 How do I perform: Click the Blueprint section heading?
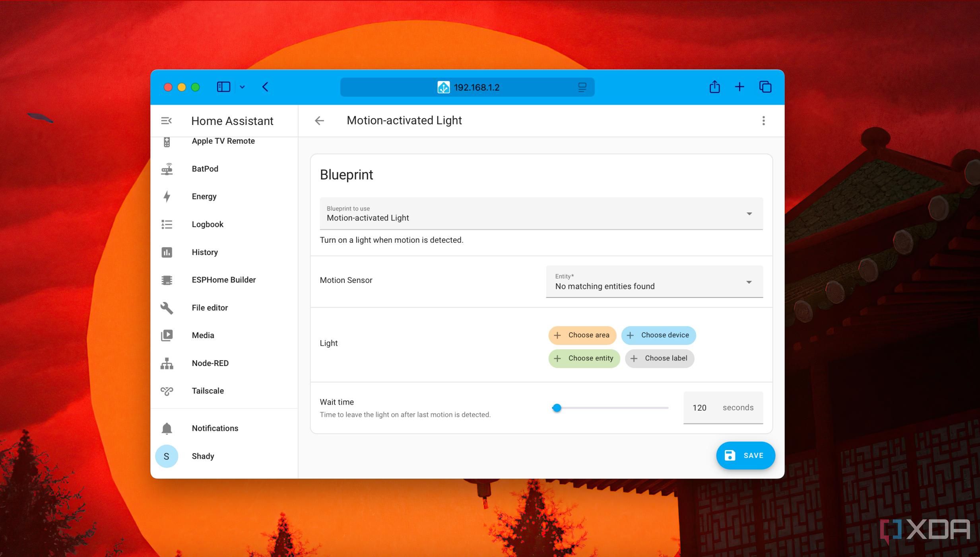[346, 175]
